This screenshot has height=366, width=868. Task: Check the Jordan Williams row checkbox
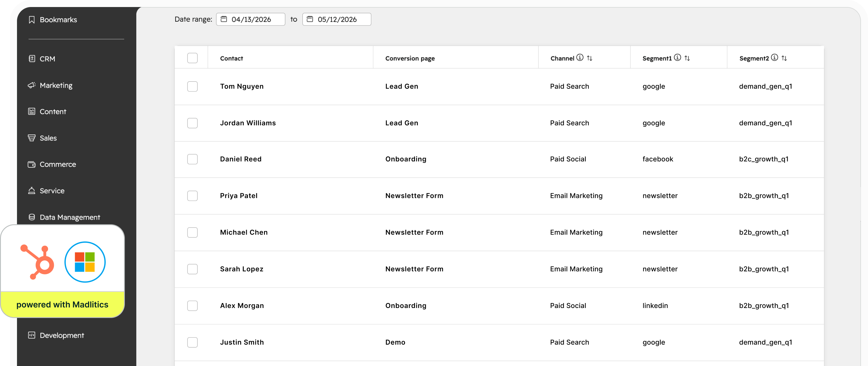(193, 123)
